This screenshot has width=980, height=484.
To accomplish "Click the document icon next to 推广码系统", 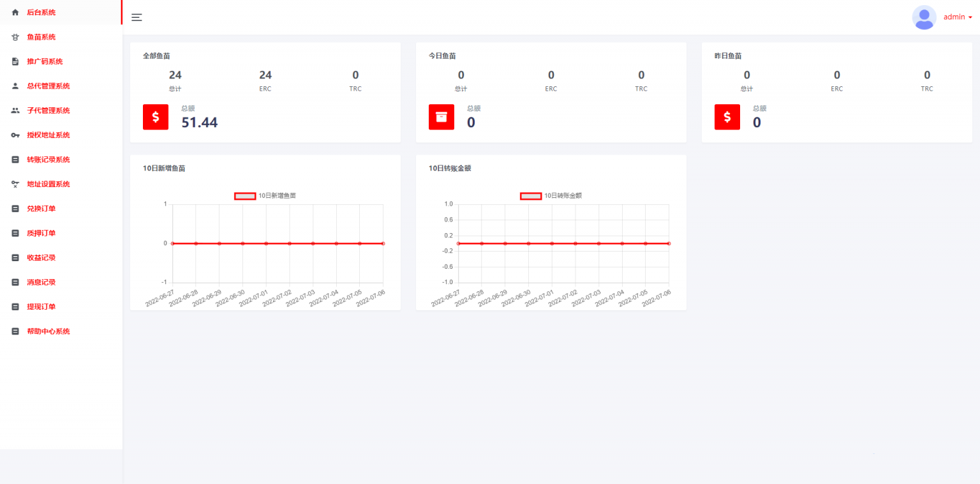I will click(15, 62).
